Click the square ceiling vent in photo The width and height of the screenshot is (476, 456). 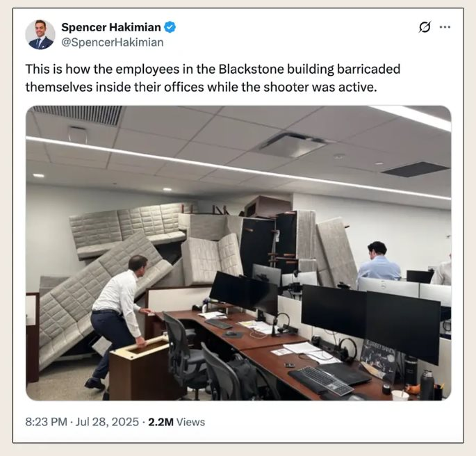pos(291,145)
